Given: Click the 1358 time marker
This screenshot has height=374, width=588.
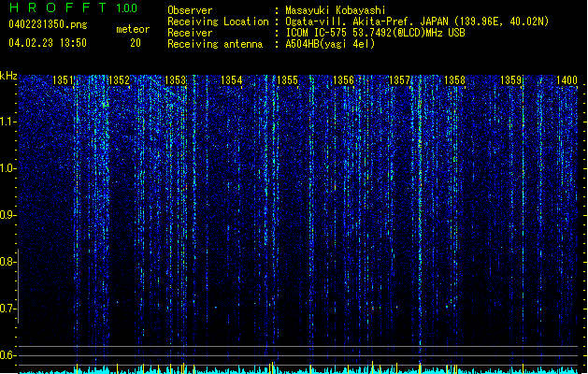Looking at the screenshot, I should coord(454,80).
